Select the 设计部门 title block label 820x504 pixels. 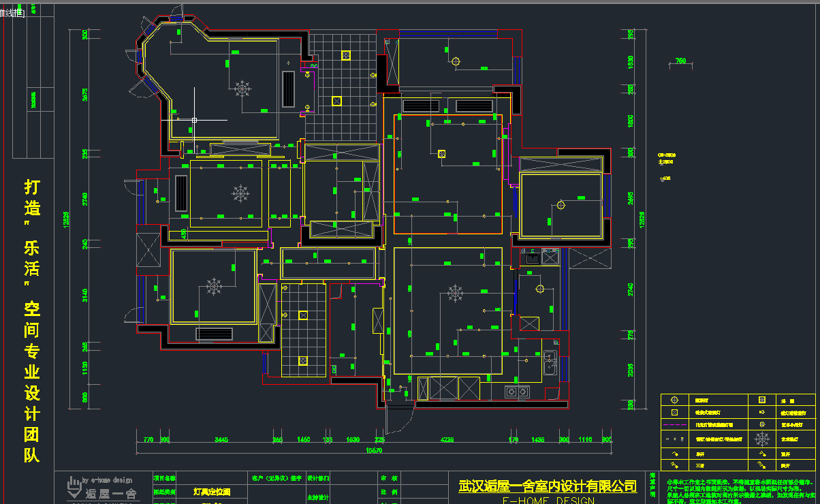tap(318, 478)
